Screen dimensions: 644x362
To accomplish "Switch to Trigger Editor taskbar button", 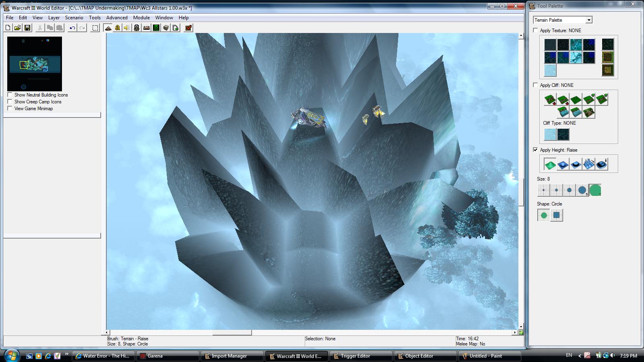I will pos(360,356).
